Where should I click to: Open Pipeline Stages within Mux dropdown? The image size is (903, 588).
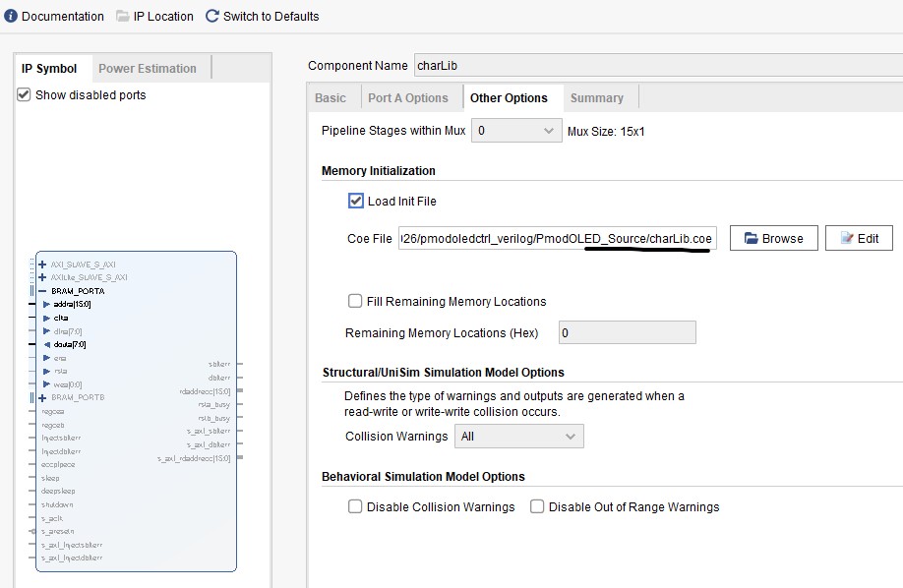pyautogui.click(x=516, y=131)
